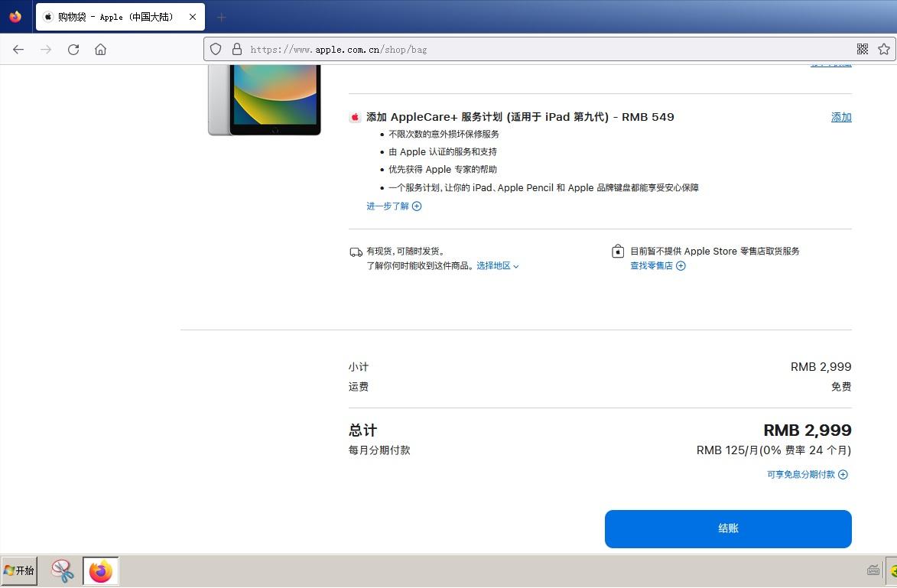Click 目前暂不提供 Apple Store 零售店取货服务 text
Viewport: 897px width, 588px height.
tap(714, 252)
